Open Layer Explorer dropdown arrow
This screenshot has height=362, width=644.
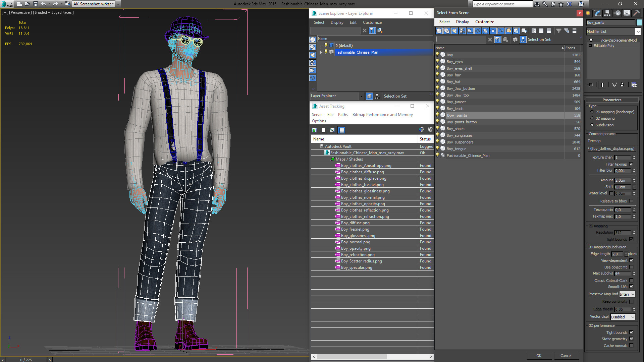[x=361, y=96]
